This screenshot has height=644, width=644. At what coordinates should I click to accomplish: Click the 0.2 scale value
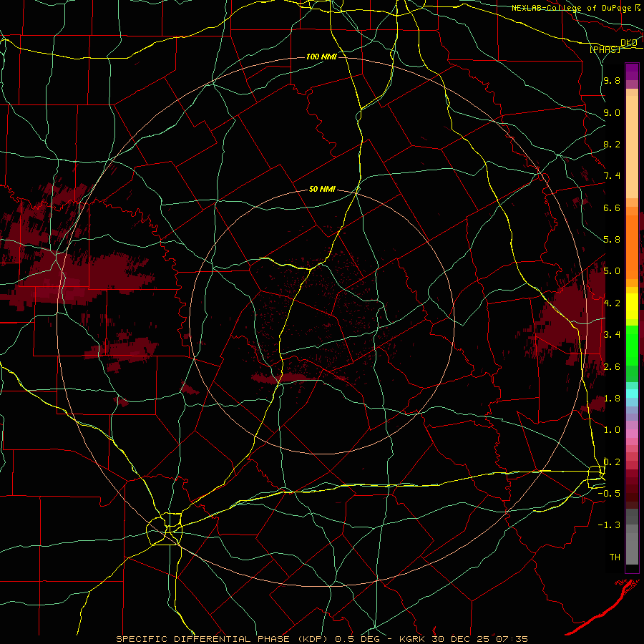coord(612,462)
